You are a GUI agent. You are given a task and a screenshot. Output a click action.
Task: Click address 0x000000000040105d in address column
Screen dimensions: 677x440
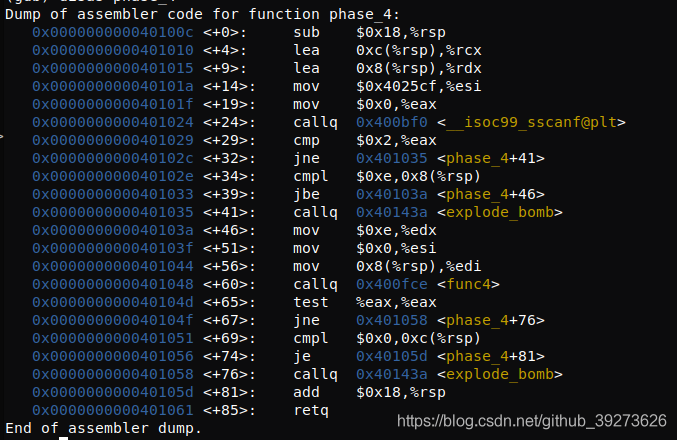tap(113, 392)
